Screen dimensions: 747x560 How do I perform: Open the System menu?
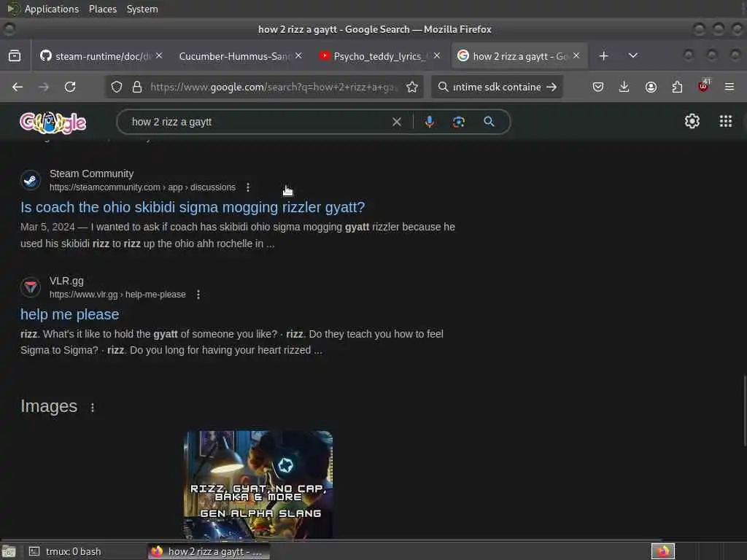(142, 9)
